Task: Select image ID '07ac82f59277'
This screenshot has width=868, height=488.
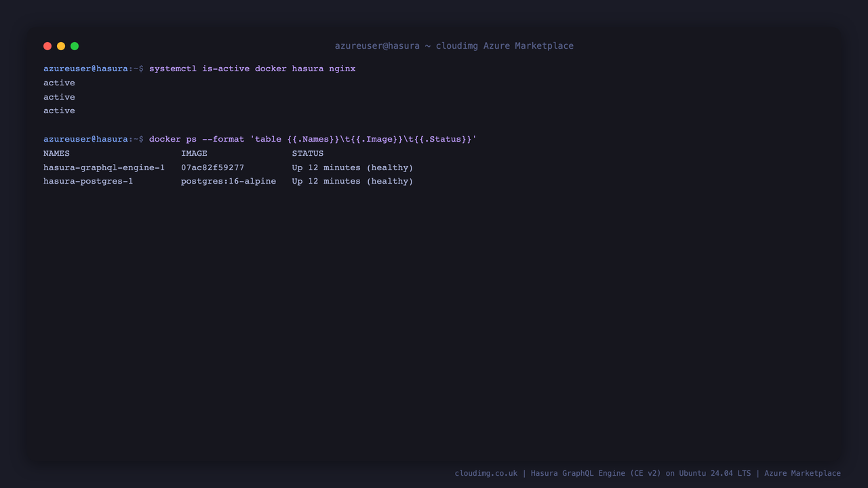Action: pyautogui.click(x=212, y=167)
